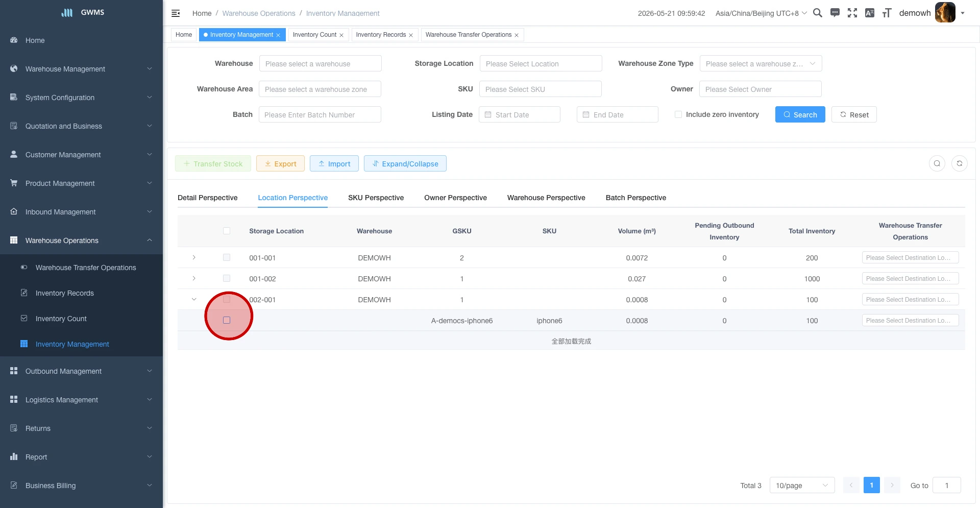Click Warehouse Operations breadcrumb link
Screen dimensions: 980x508
259,13
